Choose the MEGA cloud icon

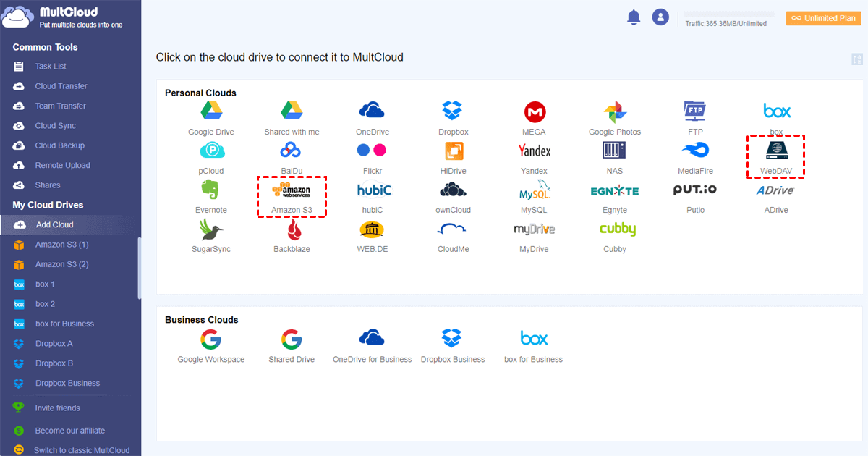click(534, 111)
